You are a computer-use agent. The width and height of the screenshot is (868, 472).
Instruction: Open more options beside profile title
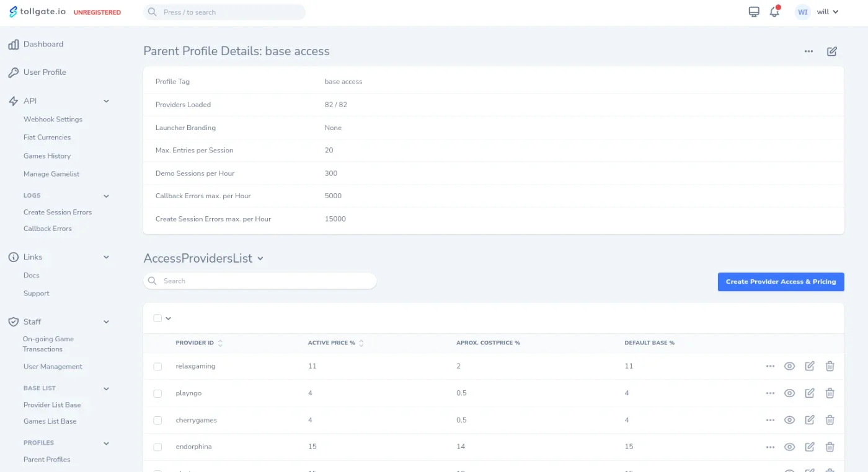click(x=808, y=51)
